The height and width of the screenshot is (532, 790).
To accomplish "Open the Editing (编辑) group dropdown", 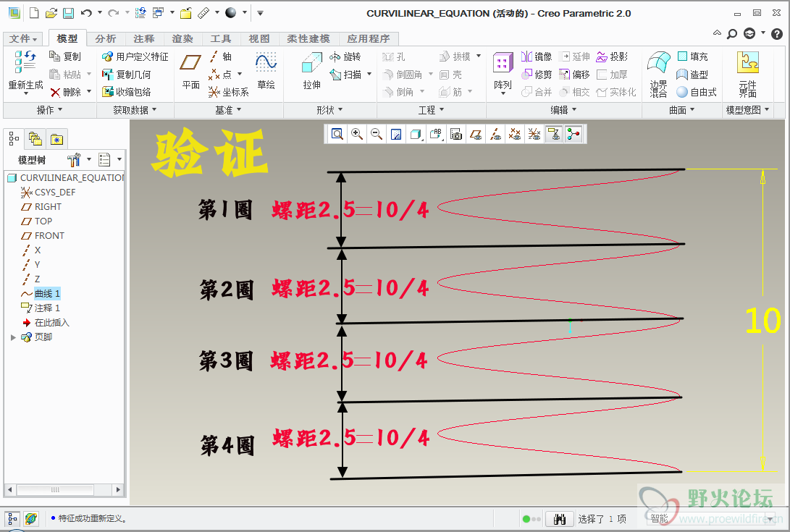I will pyautogui.click(x=563, y=110).
